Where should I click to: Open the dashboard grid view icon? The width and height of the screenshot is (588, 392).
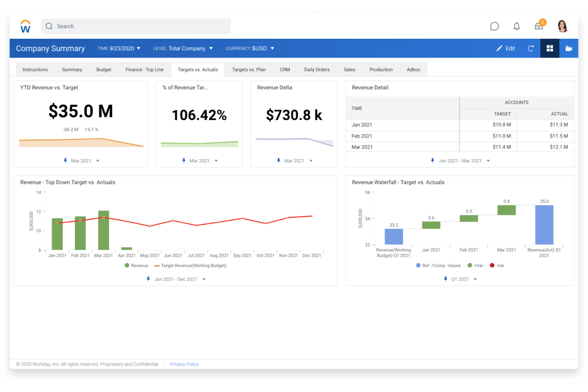point(550,48)
